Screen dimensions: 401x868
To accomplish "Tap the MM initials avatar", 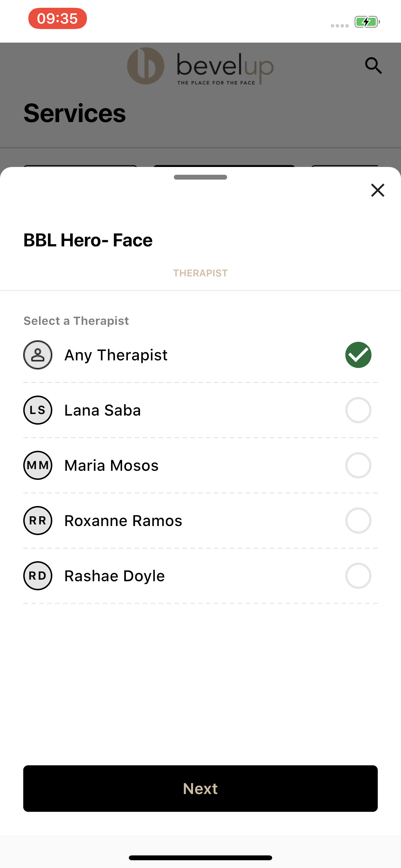I will point(38,465).
